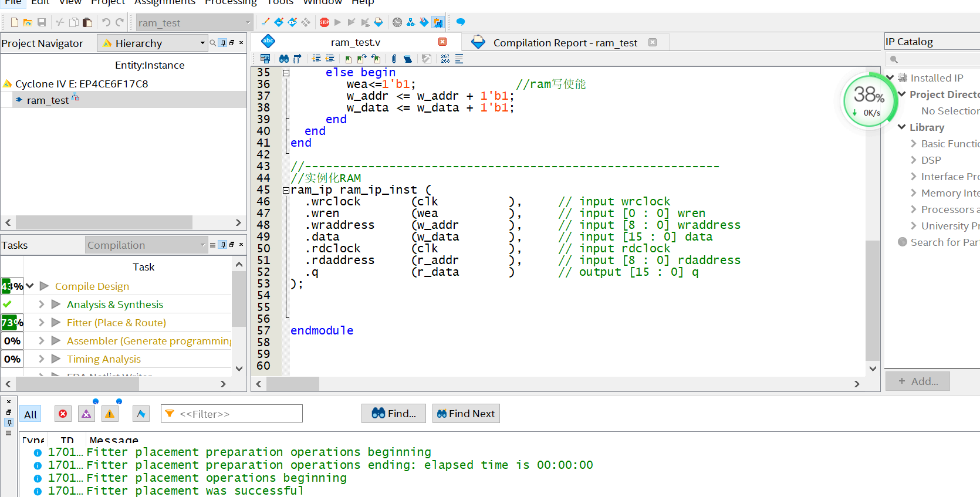Switch to Compilation Report - ram_test tab
Viewport: 980px width, 497px height.
click(565, 43)
